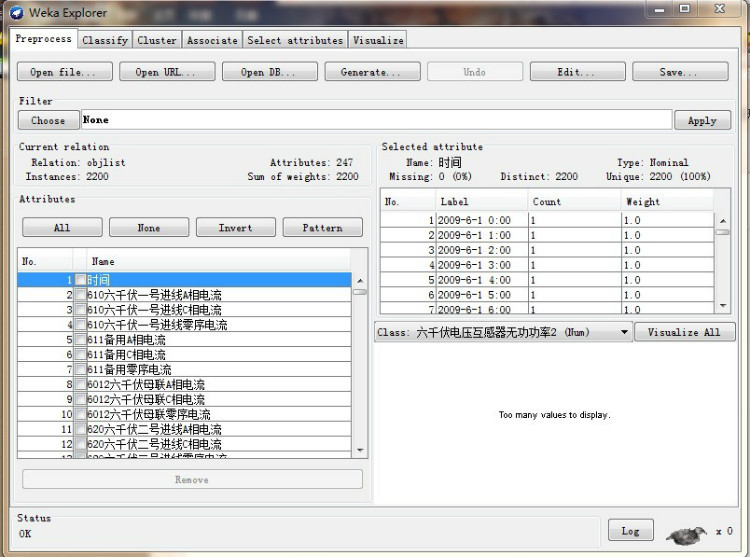Check the 611备用零序电流 checkbox

tap(80, 369)
